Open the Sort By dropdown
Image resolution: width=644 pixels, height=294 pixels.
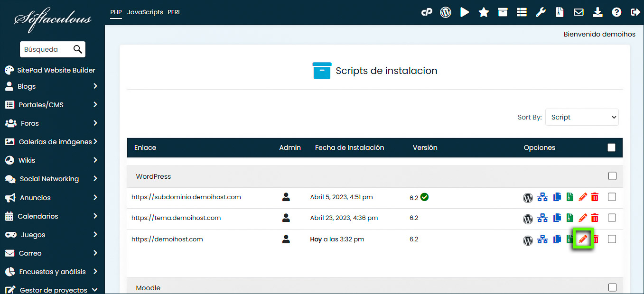(x=582, y=117)
